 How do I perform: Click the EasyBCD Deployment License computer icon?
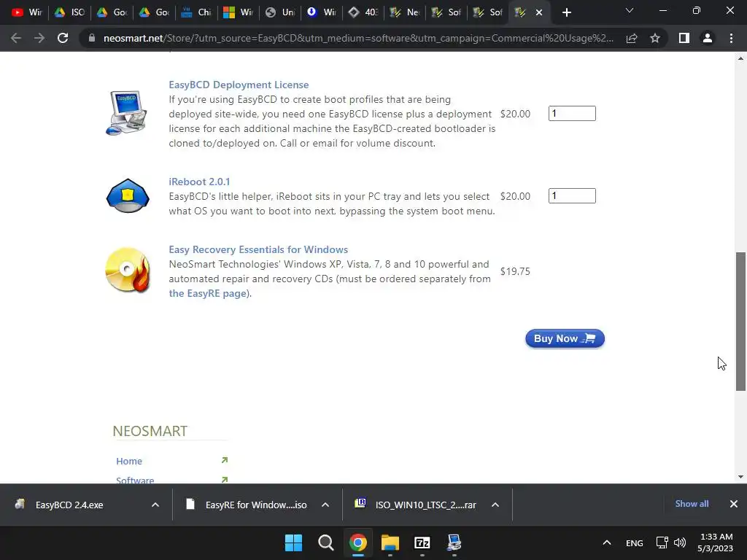point(126,113)
